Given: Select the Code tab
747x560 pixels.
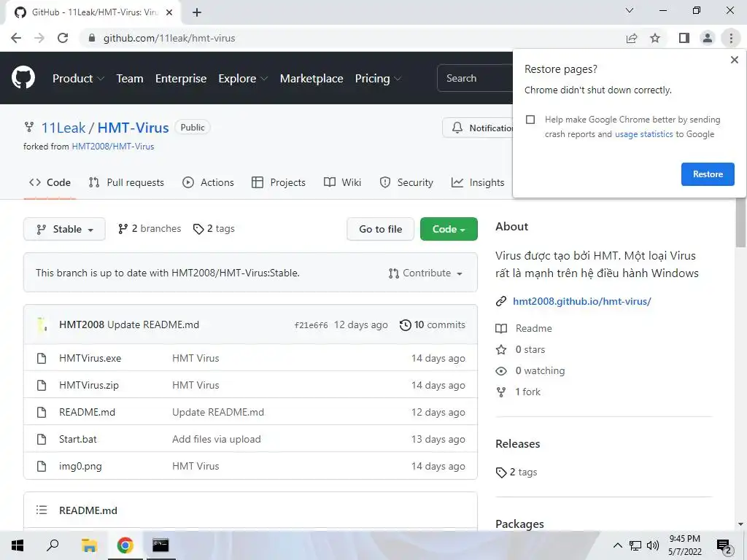Looking at the screenshot, I should click(50, 182).
